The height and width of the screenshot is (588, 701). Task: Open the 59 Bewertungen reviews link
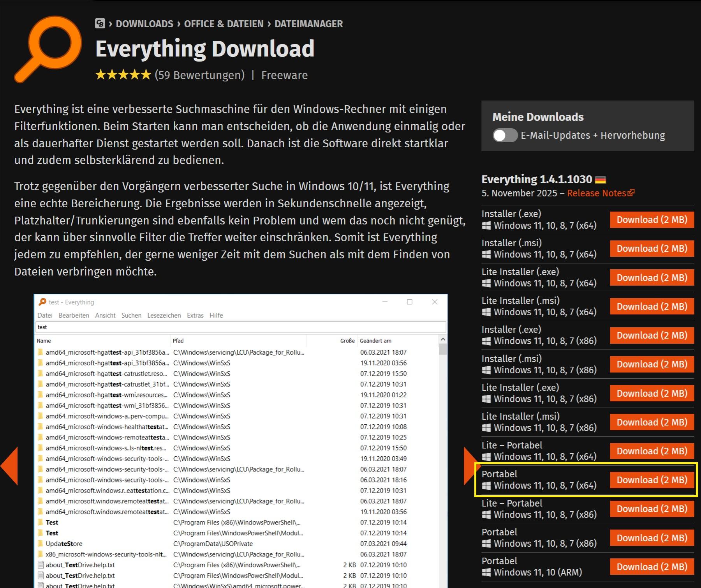(x=200, y=75)
